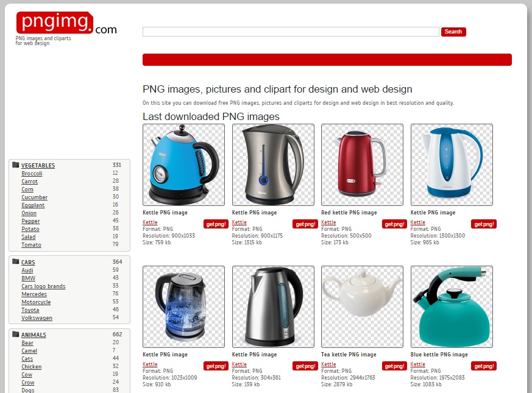Click the Kettle link under Tea kettle image
Image resolution: width=532 pixels, height=393 pixels.
(x=328, y=364)
